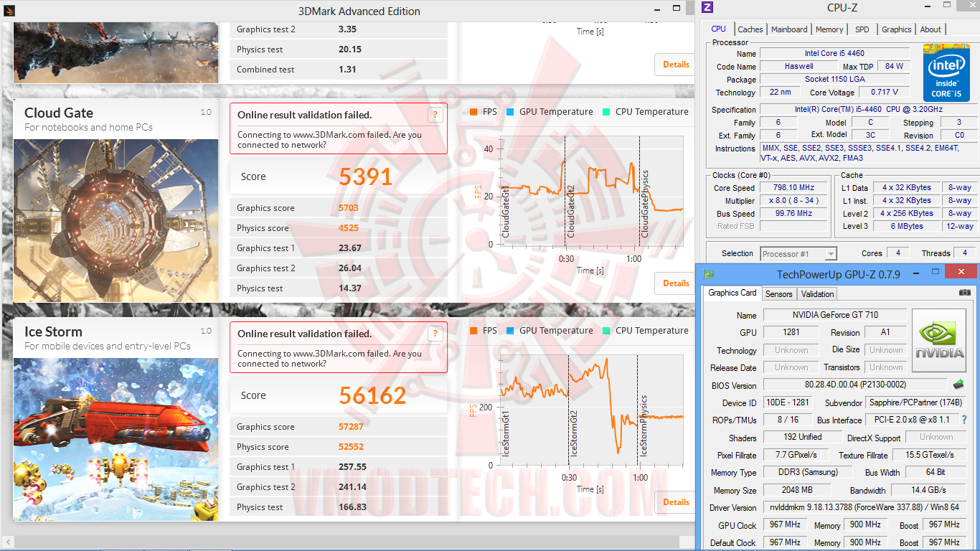Click the CPU-Z Name field "Intel Core i5 4460"

click(834, 54)
